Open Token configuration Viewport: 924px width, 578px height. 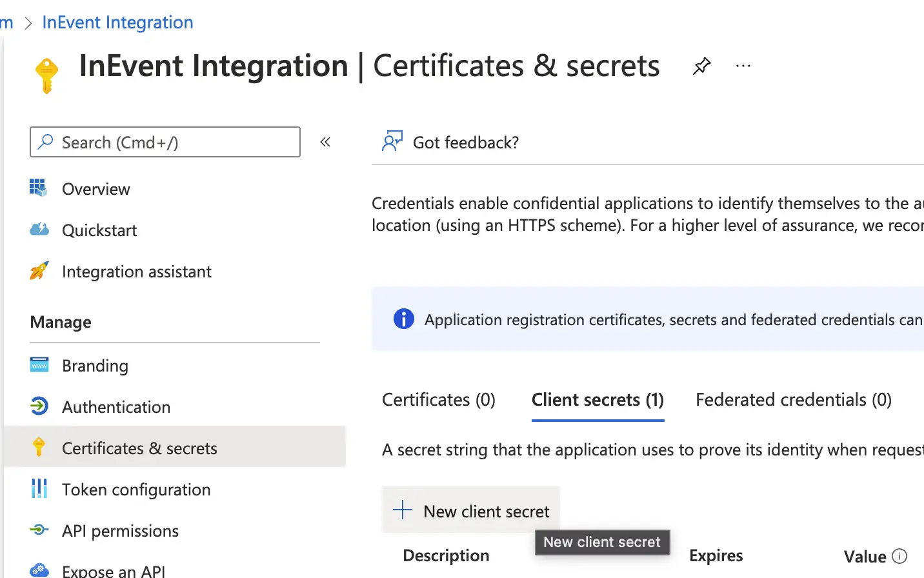pyautogui.click(x=136, y=490)
